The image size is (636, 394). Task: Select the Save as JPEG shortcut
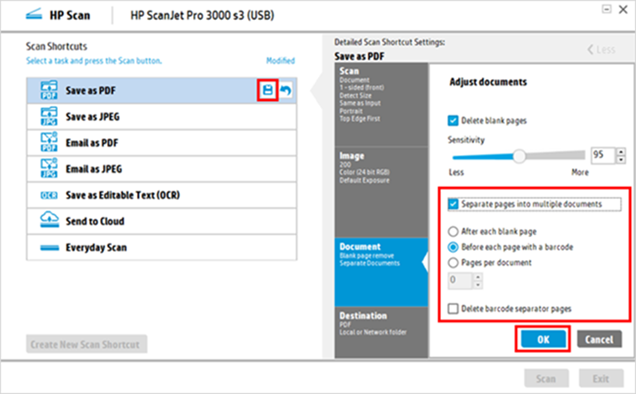(161, 117)
